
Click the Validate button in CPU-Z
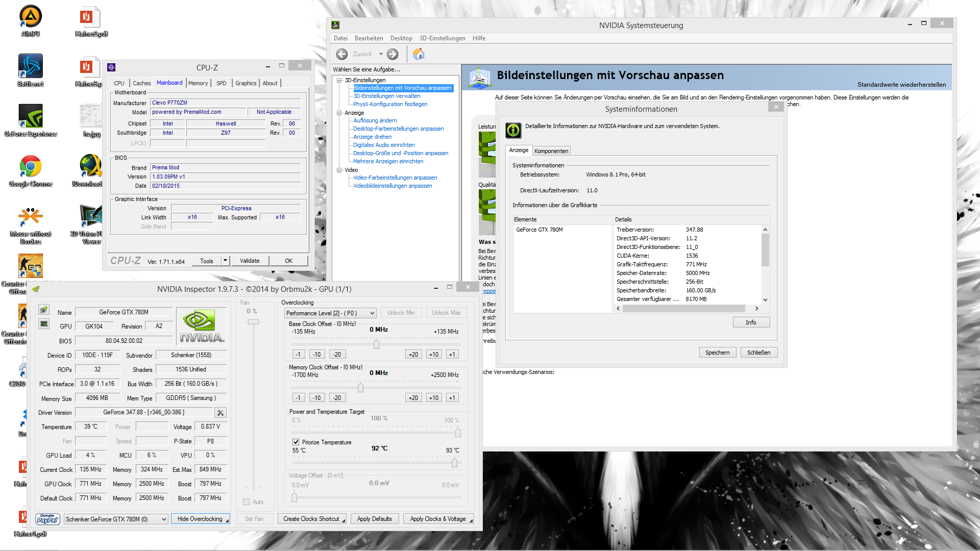point(250,261)
